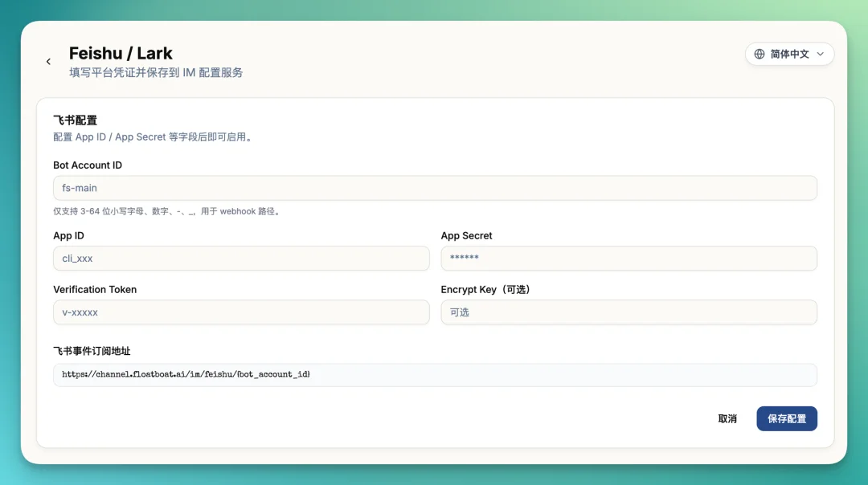Click the App ID field showing cli_xxx
Viewport: 868px width, 485px height.
(241, 259)
